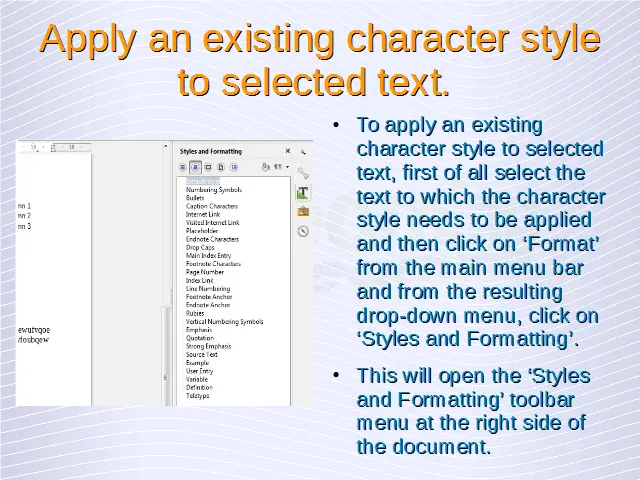640x480 pixels.
Task: Pick the Emphasis character style
Action: tap(199, 329)
